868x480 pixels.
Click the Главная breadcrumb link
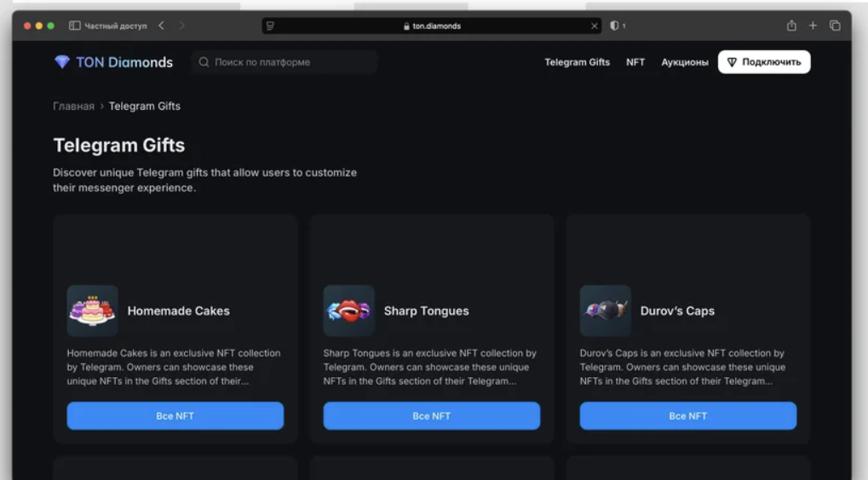pyautogui.click(x=73, y=106)
